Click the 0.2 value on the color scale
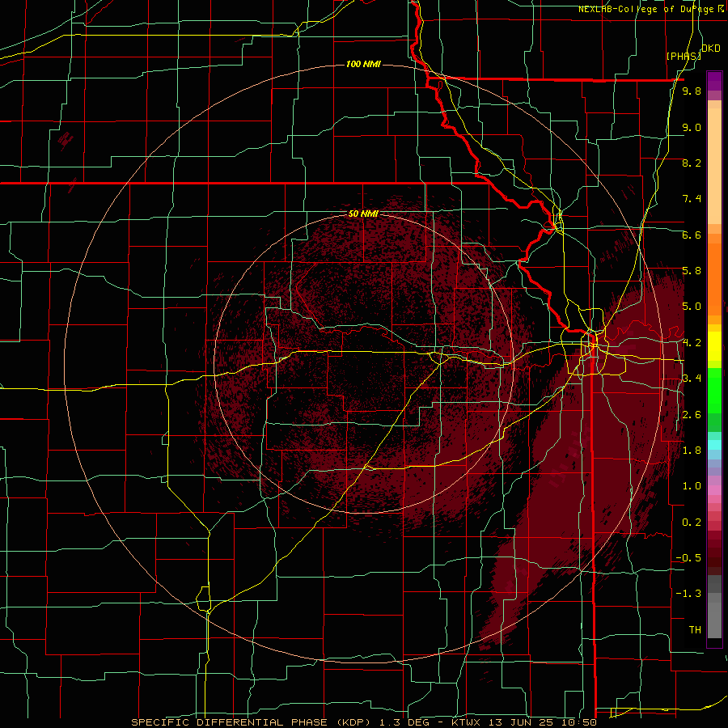This screenshot has height=728, width=728. click(692, 523)
